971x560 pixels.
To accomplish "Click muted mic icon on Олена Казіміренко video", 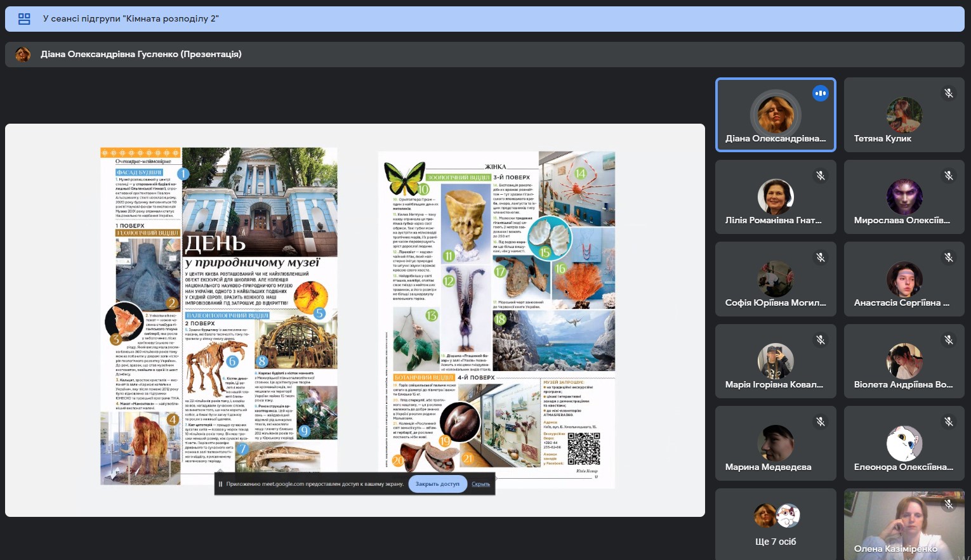I will (948, 504).
